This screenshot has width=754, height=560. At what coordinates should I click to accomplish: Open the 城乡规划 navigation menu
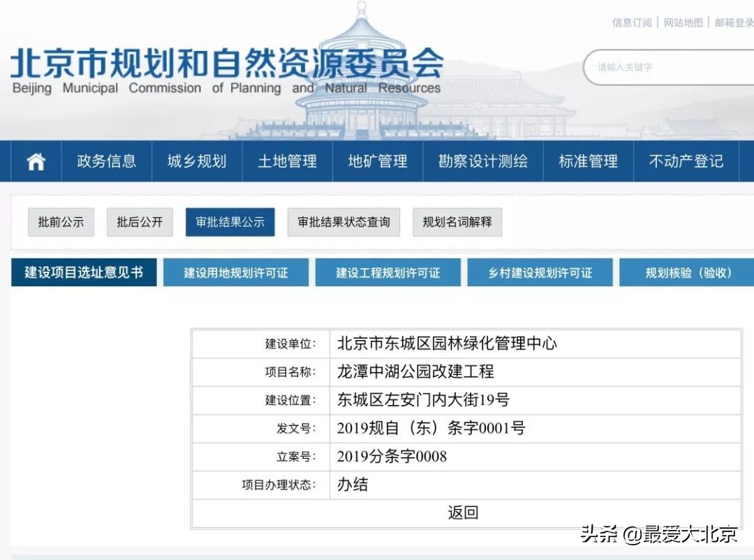tap(196, 161)
